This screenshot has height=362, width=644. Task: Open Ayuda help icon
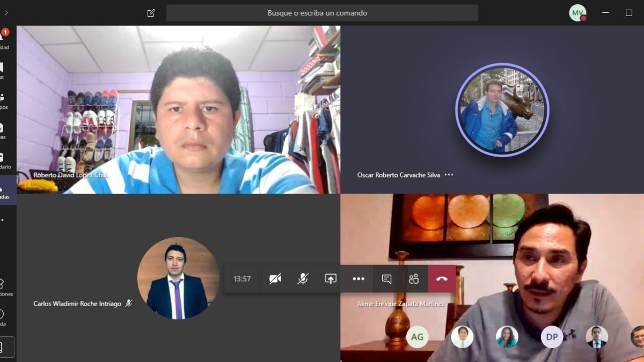coord(3,315)
